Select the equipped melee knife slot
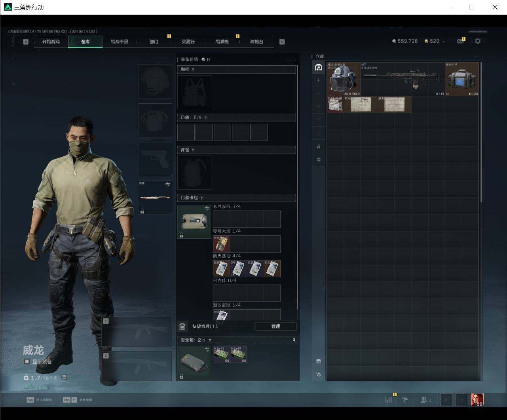 [x=155, y=198]
